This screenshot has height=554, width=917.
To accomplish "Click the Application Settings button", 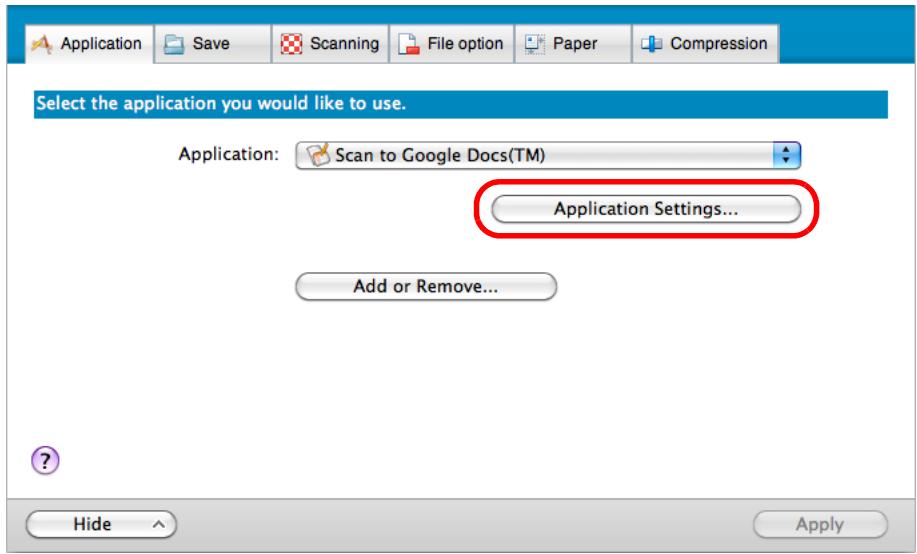I will pyautogui.click(x=646, y=209).
